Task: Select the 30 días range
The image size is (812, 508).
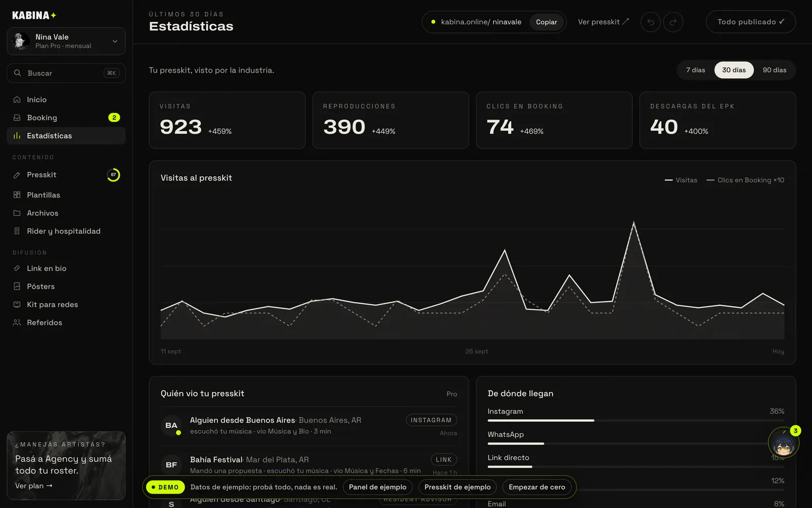Action: [734, 70]
